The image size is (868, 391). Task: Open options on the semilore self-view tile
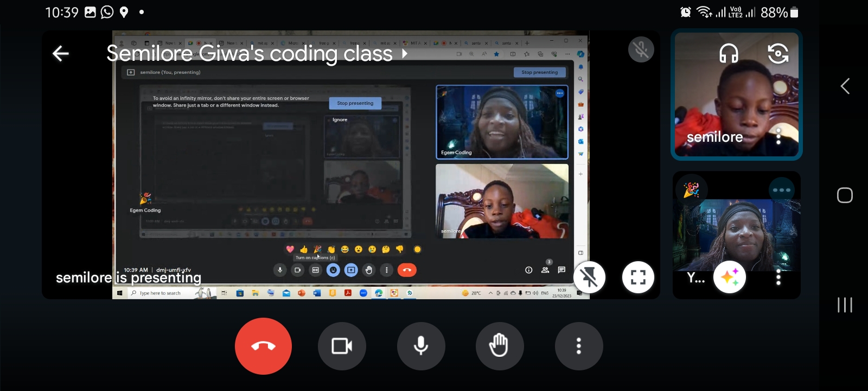coord(778,136)
